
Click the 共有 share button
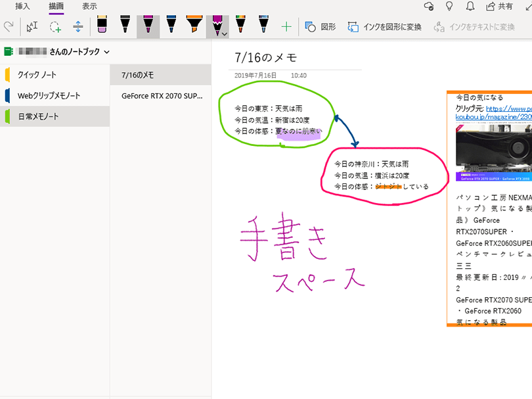[500, 6]
